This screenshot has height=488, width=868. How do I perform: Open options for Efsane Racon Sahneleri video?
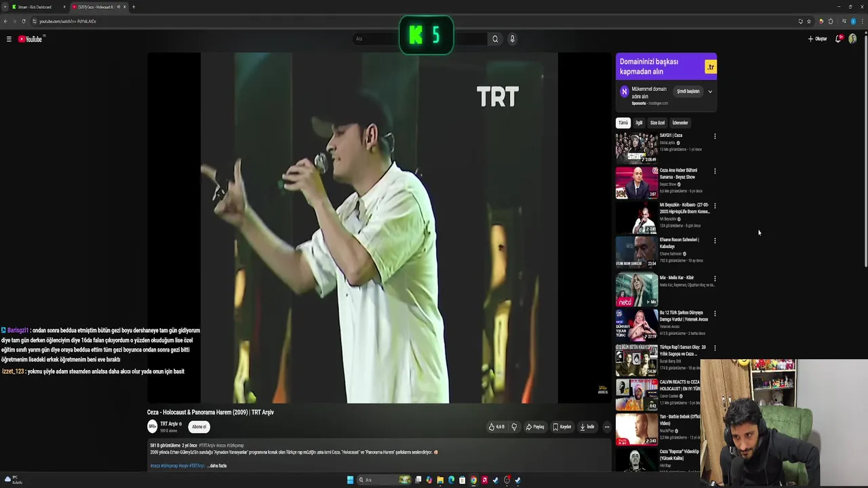click(x=715, y=241)
